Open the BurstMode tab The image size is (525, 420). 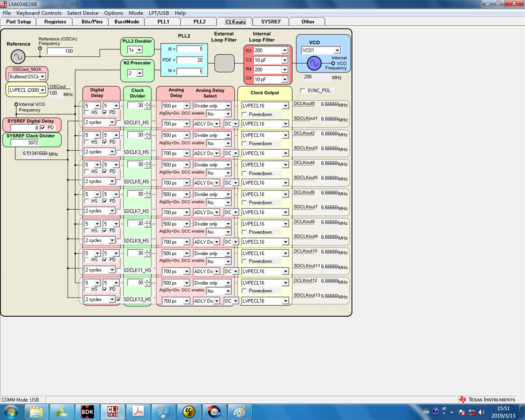[x=127, y=21]
